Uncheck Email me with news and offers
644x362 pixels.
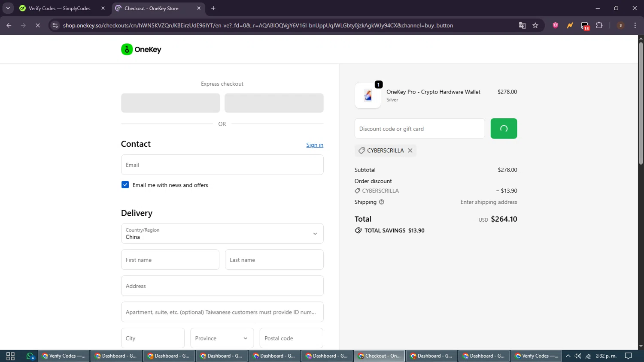(125, 185)
